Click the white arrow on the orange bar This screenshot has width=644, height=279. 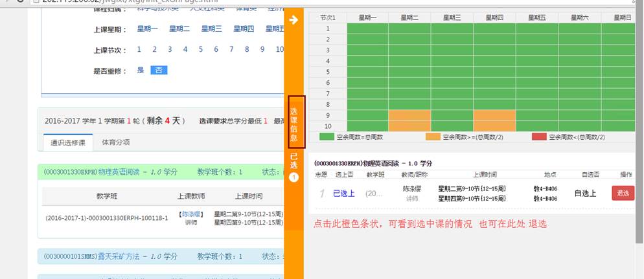point(293,20)
